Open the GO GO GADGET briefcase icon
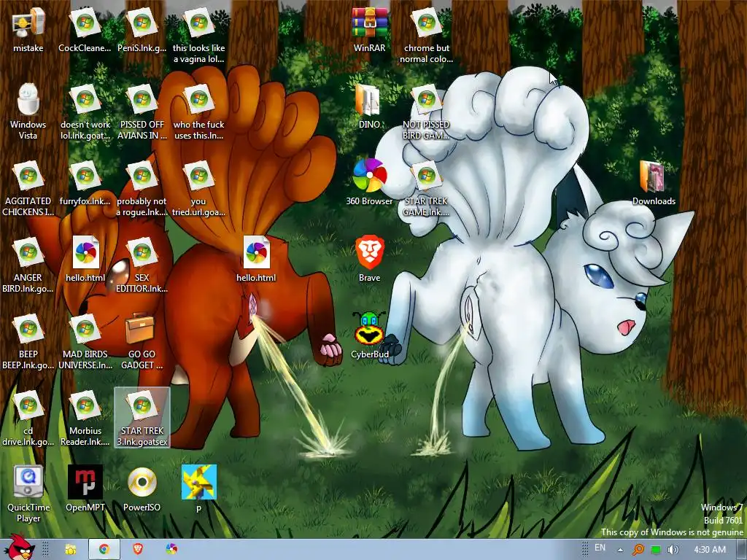Screen dimensions: 747x560 click(x=142, y=341)
